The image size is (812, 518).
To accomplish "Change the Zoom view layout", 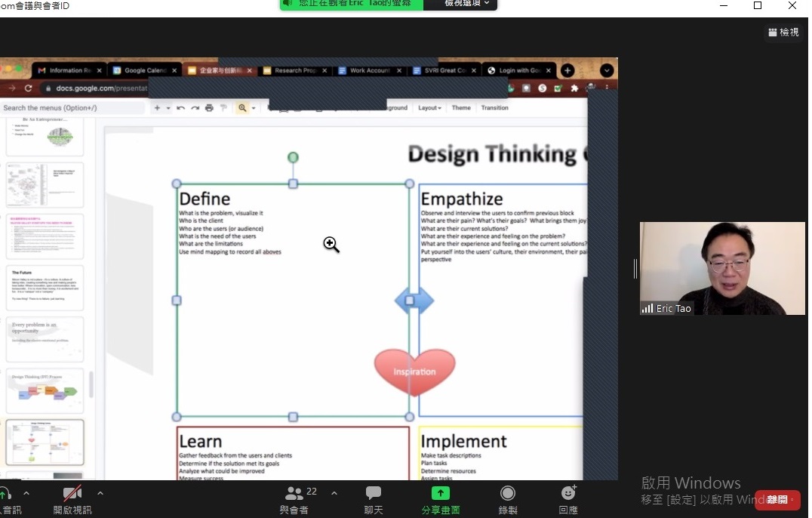I will coord(783,32).
